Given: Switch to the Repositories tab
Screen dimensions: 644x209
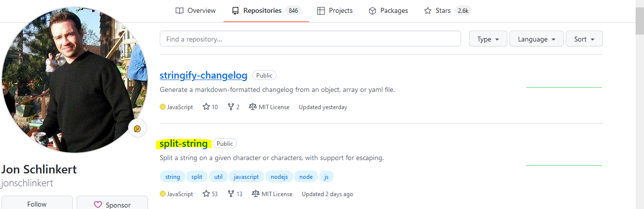Looking at the screenshot, I should coord(266,10).
